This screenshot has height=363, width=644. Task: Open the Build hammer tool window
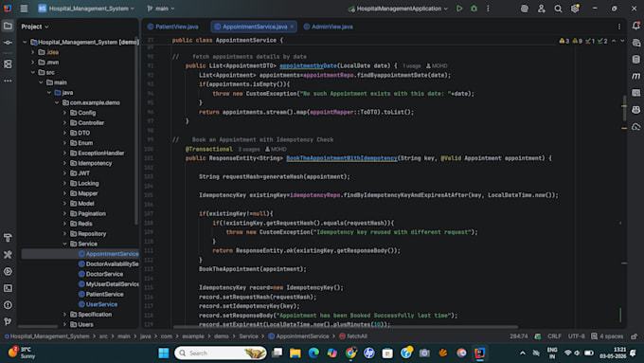click(x=8, y=238)
